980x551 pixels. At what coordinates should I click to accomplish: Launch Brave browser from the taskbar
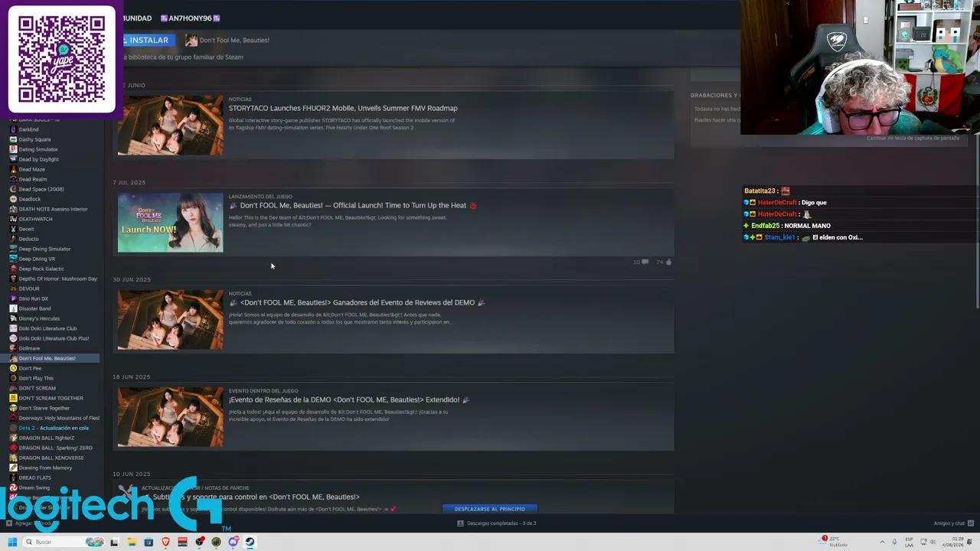pos(165,542)
